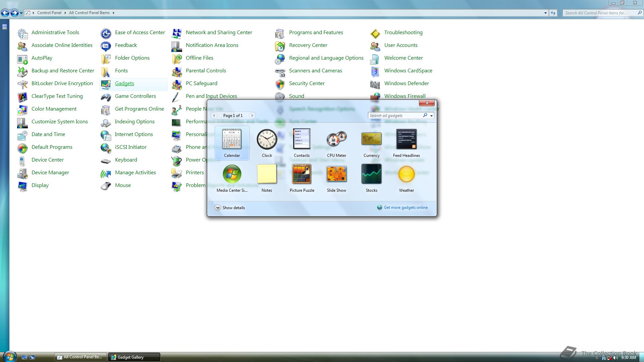This screenshot has height=362, width=644.
Task: Open the Security Center shield icon
Action: (x=280, y=84)
